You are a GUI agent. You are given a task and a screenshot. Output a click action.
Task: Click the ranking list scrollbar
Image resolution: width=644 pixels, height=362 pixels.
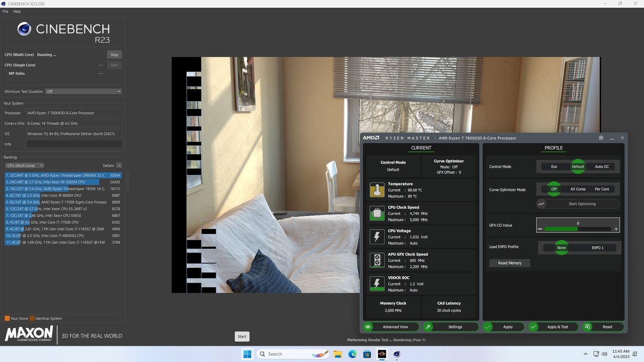tap(127, 182)
